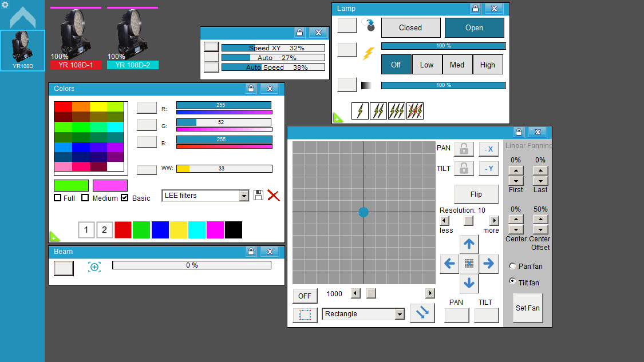Set the strobe to Med
This screenshot has width=644, height=362.
[x=457, y=65]
